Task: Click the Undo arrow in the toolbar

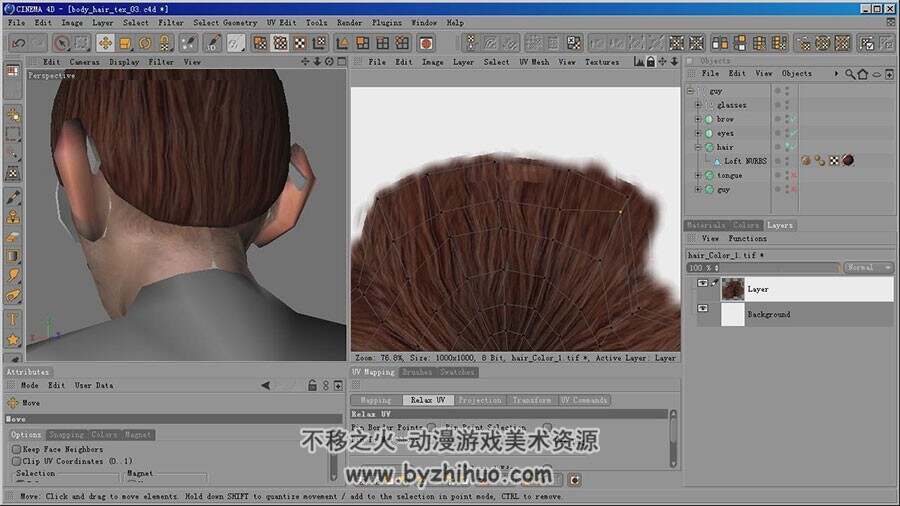Action: click(x=18, y=43)
